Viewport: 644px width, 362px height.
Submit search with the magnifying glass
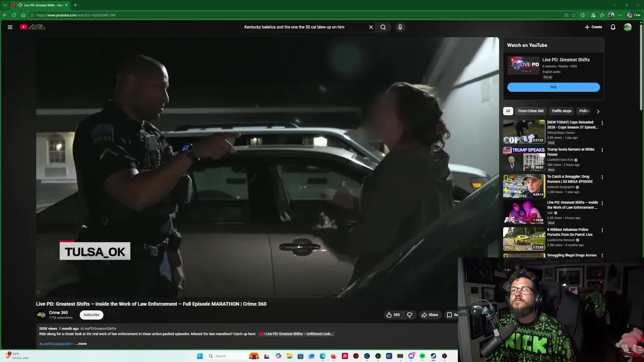tap(383, 27)
